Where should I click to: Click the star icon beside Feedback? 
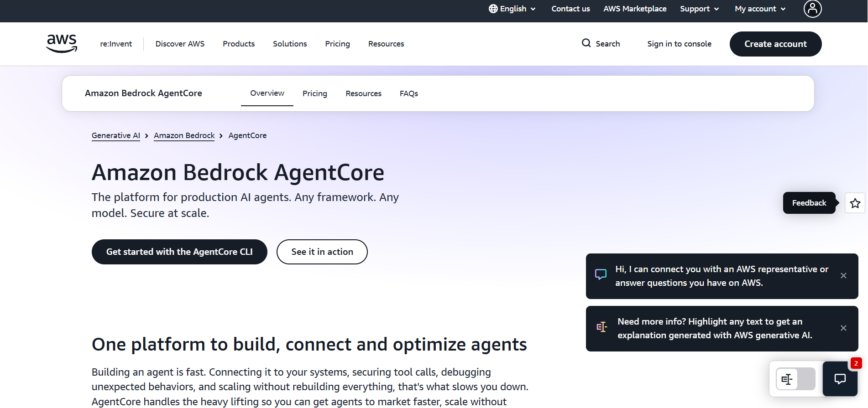(x=855, y=203)
